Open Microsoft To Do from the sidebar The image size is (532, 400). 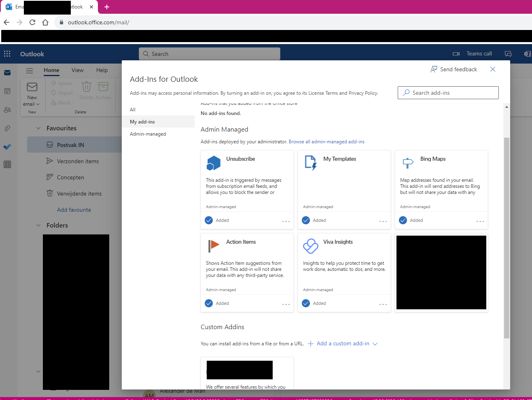[7, 147]
